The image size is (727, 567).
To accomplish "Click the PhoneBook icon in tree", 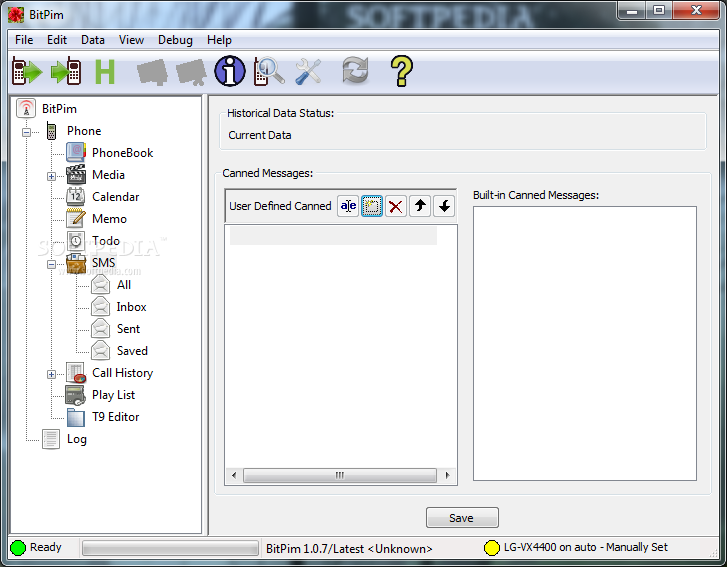I will 76,152.
